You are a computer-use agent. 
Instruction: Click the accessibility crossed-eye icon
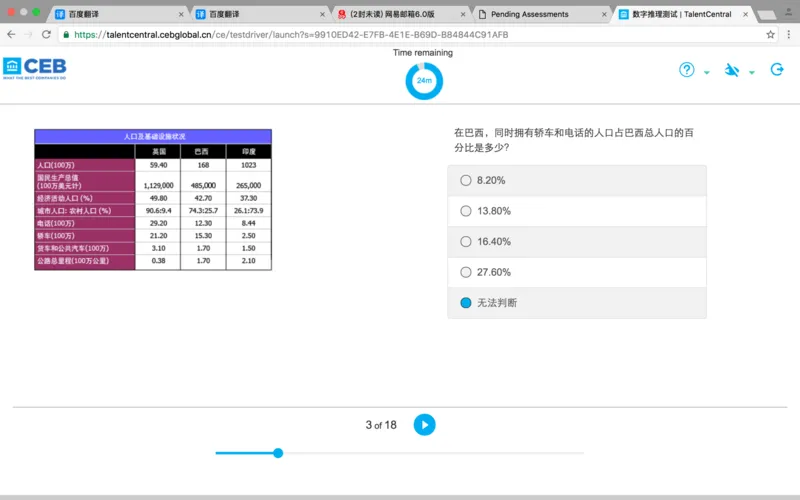coord(732,70)
